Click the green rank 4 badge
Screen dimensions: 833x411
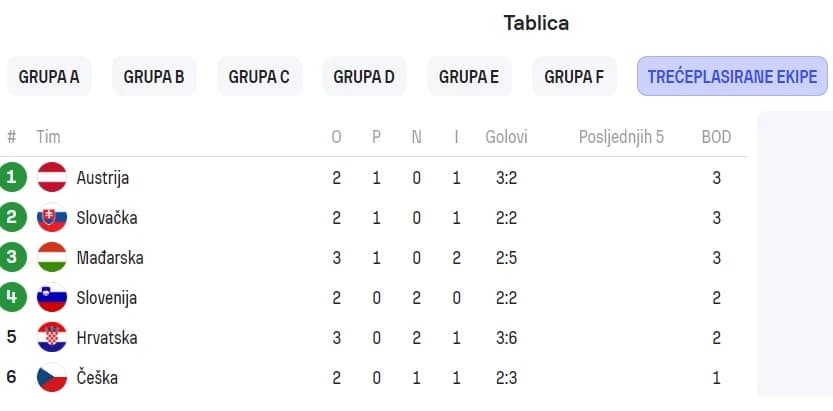coord(12,297)
